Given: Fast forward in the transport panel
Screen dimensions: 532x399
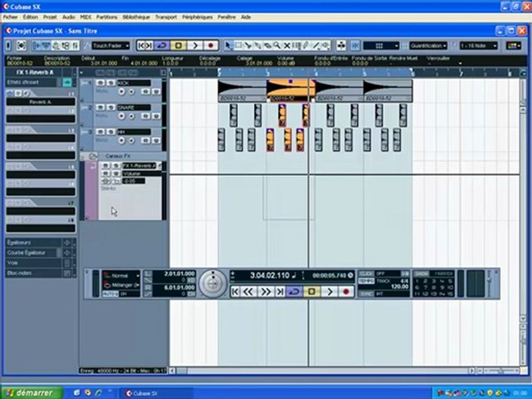Looking at the screenshot, I should point(265,292).
